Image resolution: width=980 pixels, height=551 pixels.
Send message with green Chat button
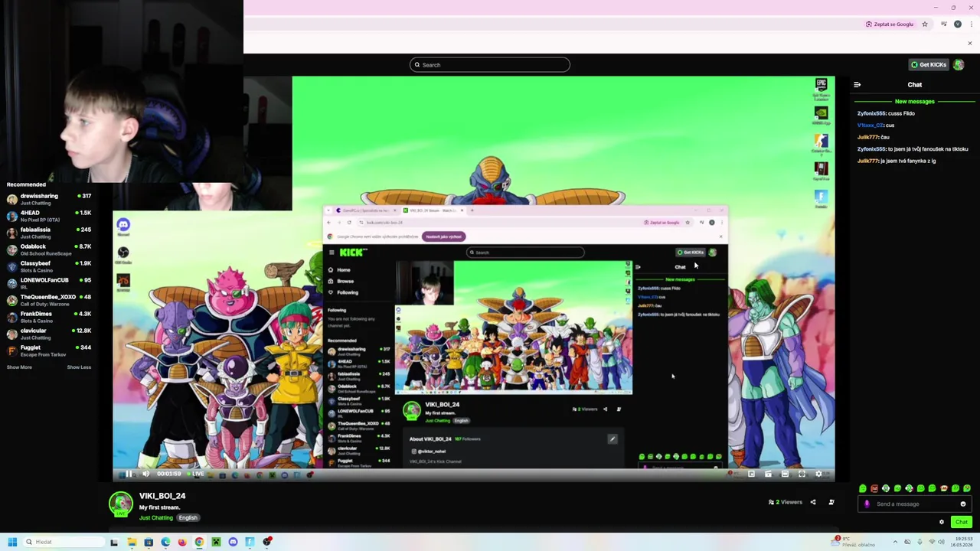tap(962, 522)
